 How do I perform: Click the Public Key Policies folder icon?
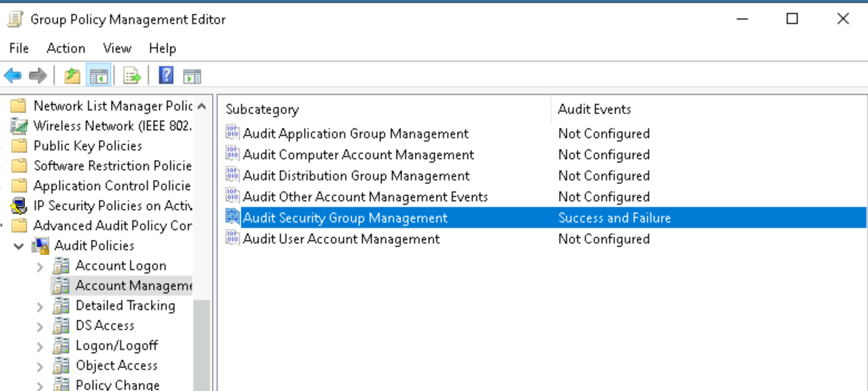coord(19,146)
